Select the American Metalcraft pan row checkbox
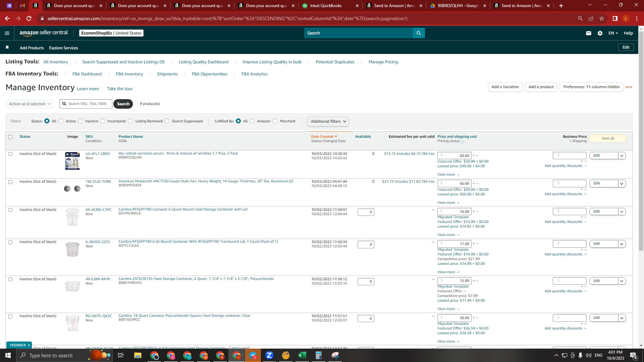This screenshot has height=362, width=644. (x=10, y=182)
